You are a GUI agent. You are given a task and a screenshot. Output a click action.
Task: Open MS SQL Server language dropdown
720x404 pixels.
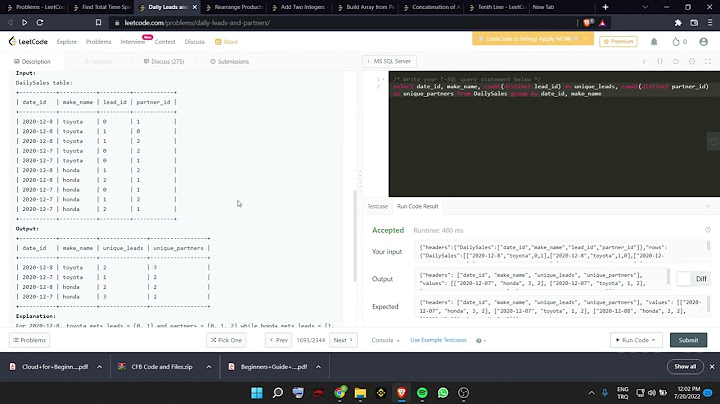(389, 61)
